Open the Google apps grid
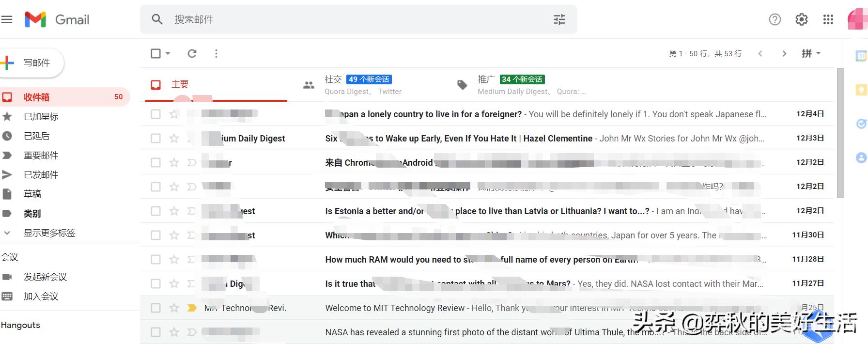Screen dimensions: 868x344 coord(828,19)
